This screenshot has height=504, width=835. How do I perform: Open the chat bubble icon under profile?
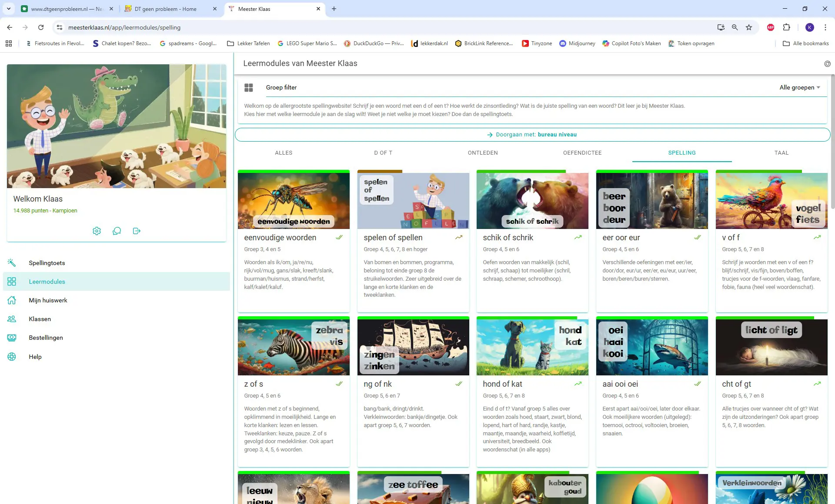coord(117,231)
